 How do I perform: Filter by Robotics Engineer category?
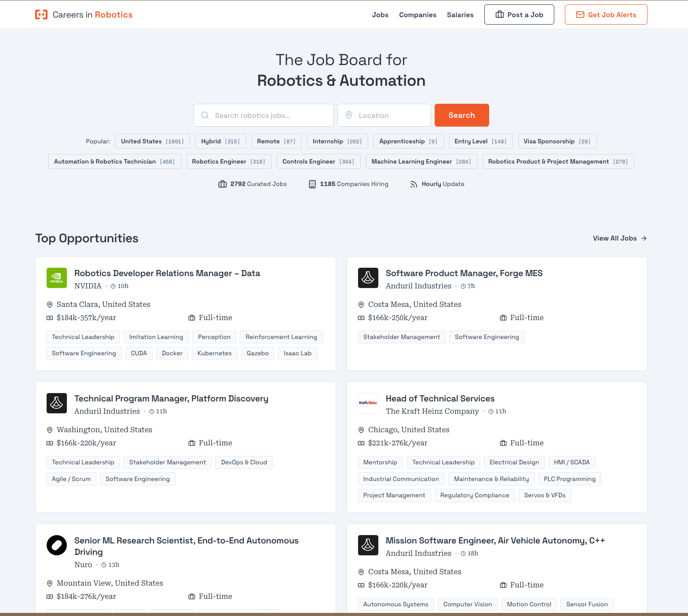228,161
